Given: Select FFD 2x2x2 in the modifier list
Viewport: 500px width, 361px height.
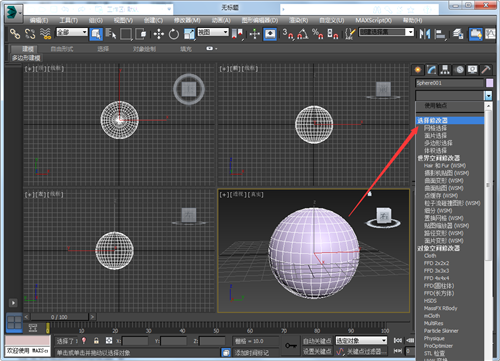Looking at the screenshot, I should point(436,263).
